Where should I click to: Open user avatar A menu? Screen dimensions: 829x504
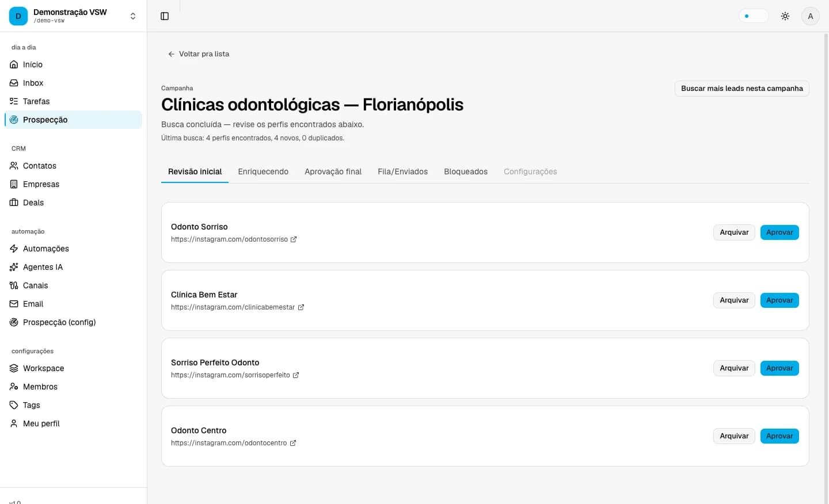click(811, 16)
